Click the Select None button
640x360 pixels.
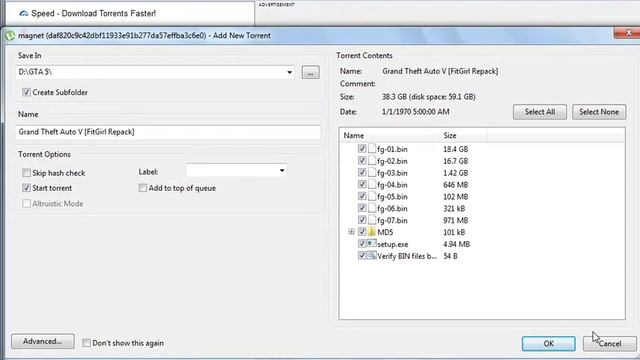pyautogui.click(x=599, y=112)
